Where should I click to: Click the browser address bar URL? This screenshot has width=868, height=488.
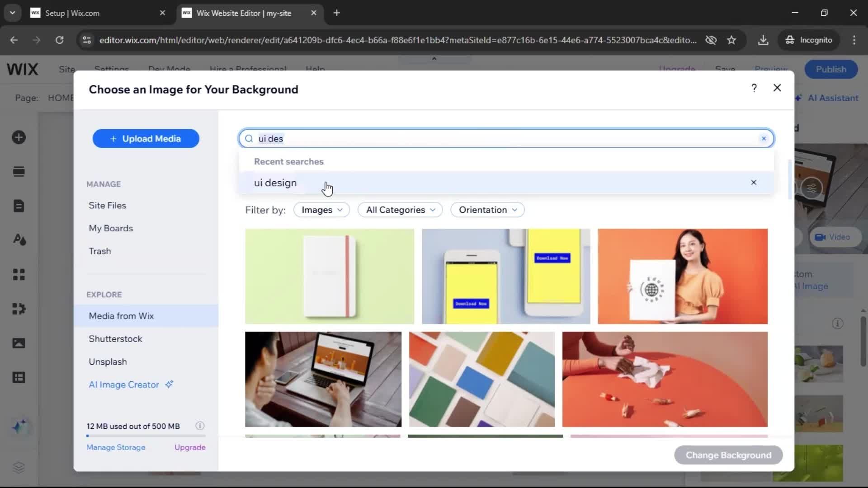coord(398,40)
